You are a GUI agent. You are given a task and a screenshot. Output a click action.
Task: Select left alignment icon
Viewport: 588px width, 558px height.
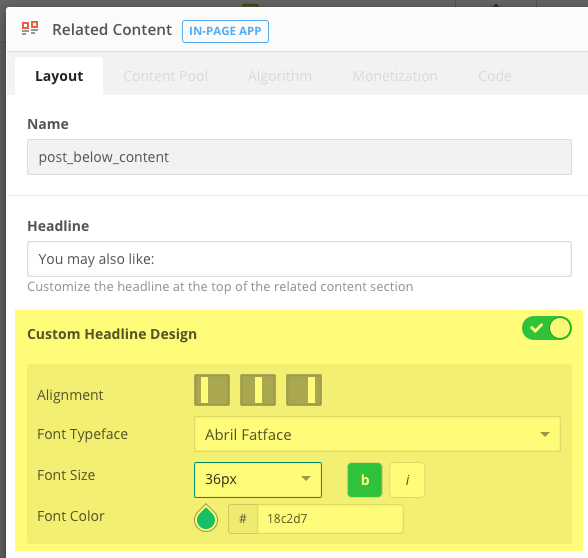tap(212, 390)
